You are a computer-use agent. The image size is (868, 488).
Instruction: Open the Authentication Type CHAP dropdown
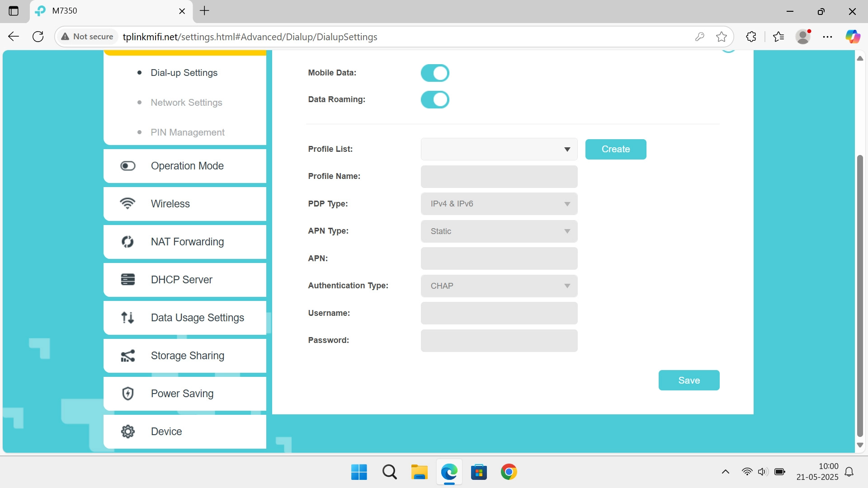[499, 286]
